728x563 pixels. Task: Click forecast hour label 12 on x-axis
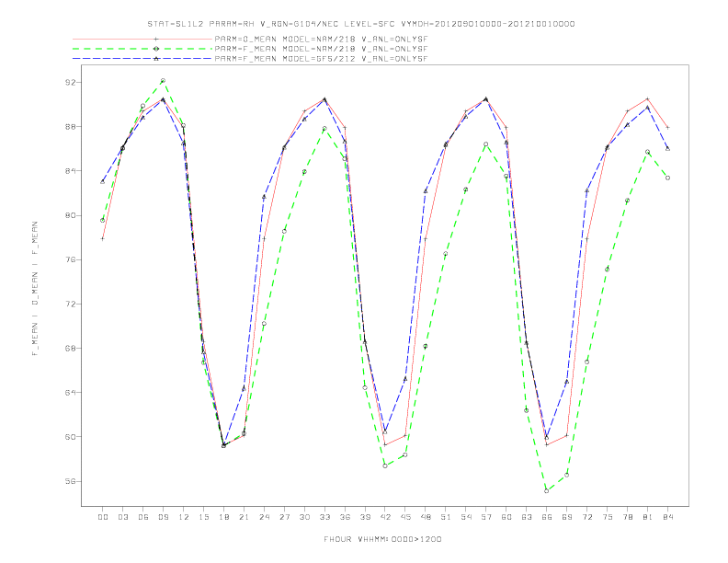point(184,517)
